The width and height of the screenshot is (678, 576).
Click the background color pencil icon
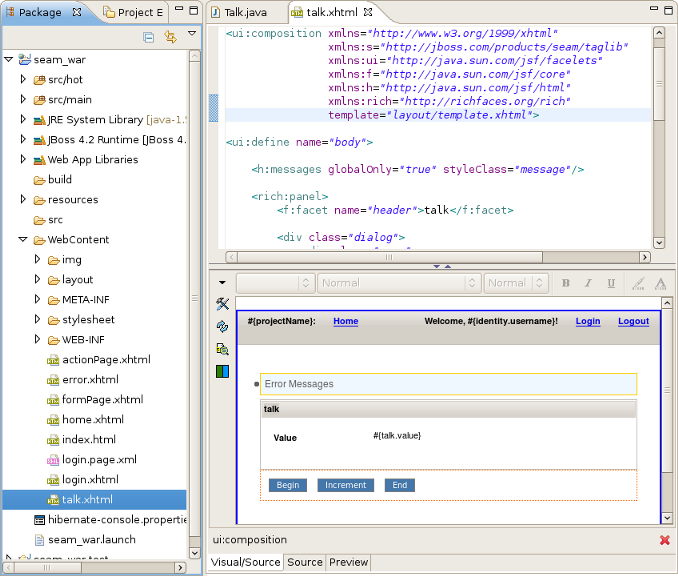point(638,284)
